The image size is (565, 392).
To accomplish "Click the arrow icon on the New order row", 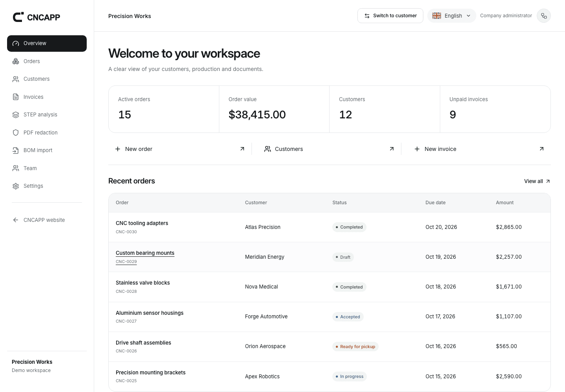I will click(x=242, y=149).
